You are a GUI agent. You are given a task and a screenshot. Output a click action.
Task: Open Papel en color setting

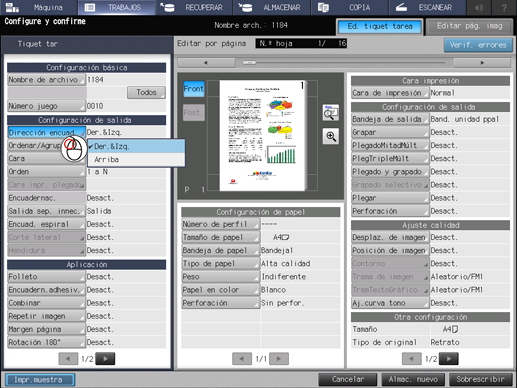click(221, 290)
